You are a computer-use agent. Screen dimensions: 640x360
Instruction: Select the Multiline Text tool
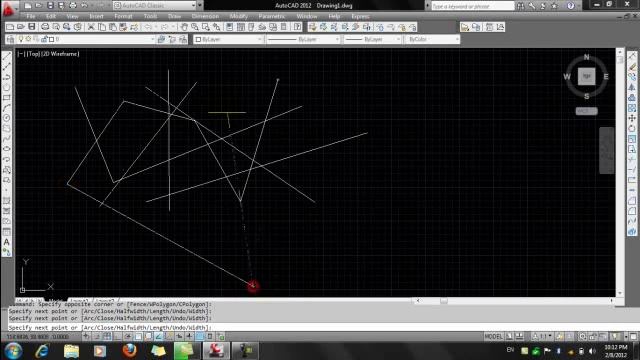[7, 242]
